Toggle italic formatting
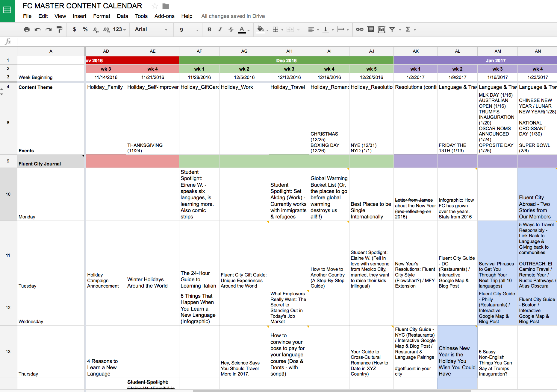The image size is (557, 392). tap(220, 29)
